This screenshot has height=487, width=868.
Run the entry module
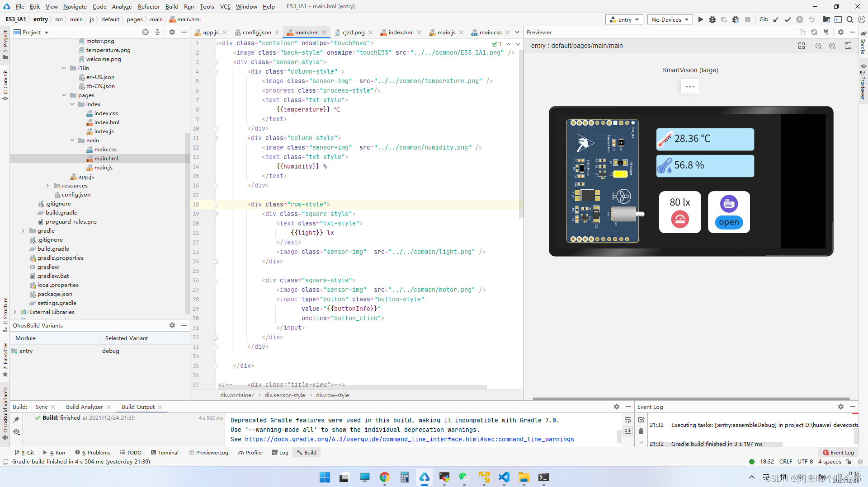(701, 19)
